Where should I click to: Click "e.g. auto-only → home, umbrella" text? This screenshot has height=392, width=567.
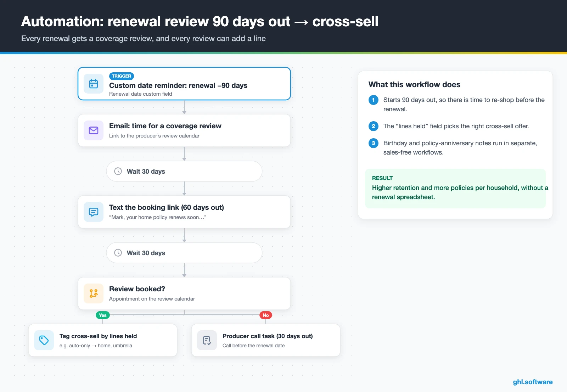click(x=96, y=346)
